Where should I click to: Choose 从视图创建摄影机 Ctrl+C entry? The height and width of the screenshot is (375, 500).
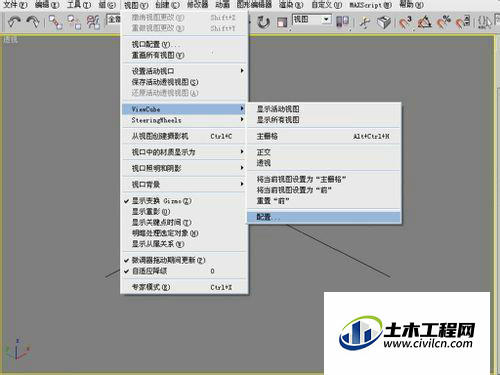click(x=184, y=136)
